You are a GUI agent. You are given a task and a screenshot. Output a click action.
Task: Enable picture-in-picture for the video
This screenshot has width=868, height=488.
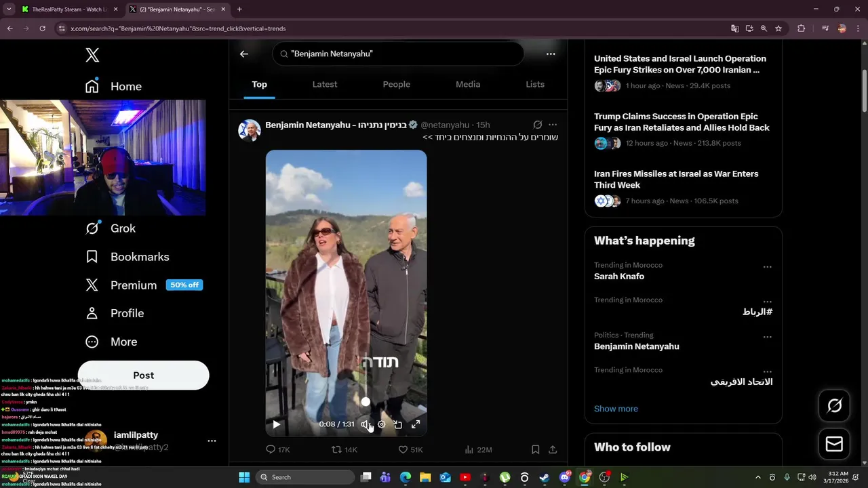(398, 424)
